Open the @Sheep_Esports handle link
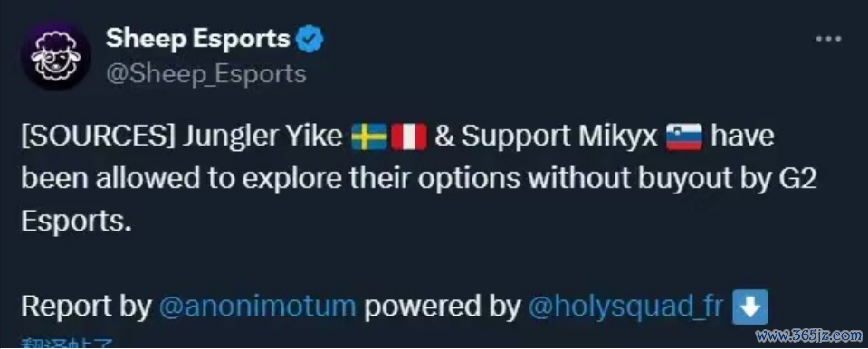 pyautogui.click(x=205, y=73)
